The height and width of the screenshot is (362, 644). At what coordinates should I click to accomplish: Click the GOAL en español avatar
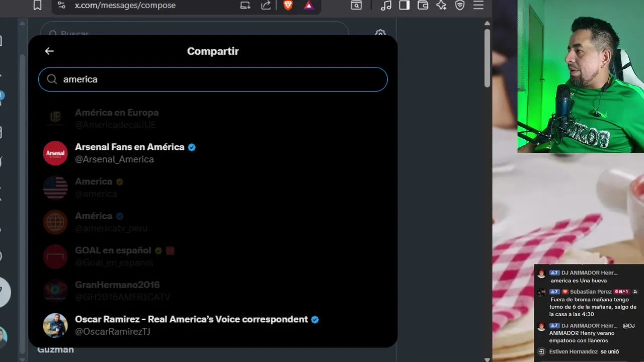click(x=55, y=256)
